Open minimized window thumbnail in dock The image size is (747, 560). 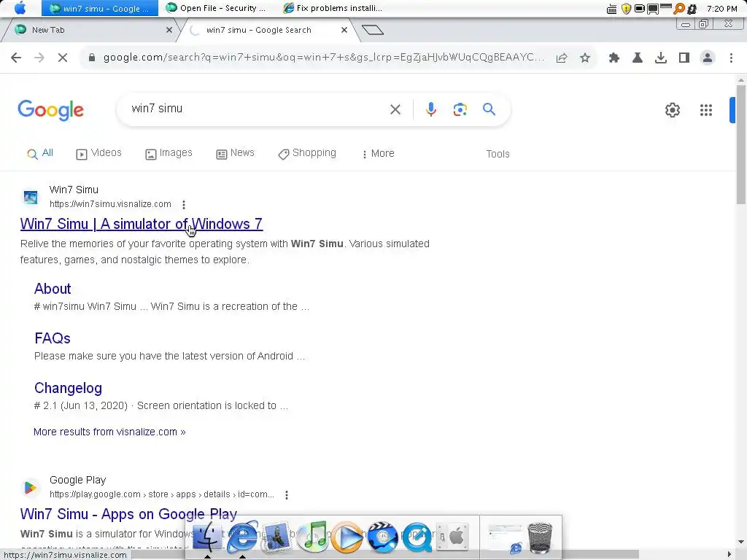tap(506, 538)
